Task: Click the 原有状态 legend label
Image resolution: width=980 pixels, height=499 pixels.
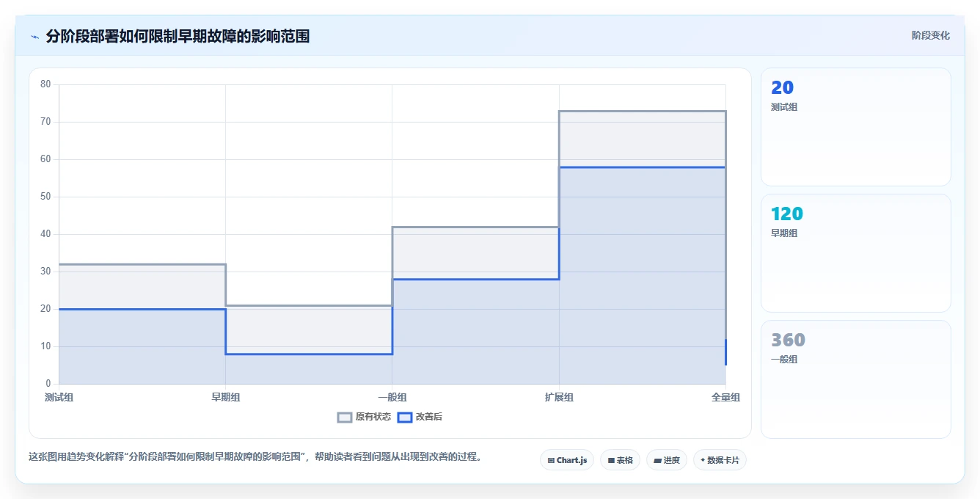Action: (x=373, y=417)
